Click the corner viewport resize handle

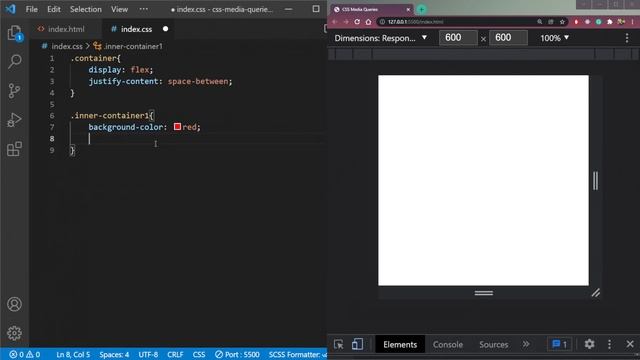(x=596, y=293)
